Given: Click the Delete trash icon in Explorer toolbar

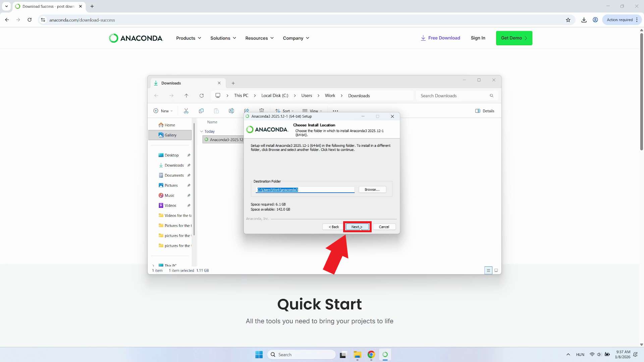Looking at the screenshot, I should (262, 110).
